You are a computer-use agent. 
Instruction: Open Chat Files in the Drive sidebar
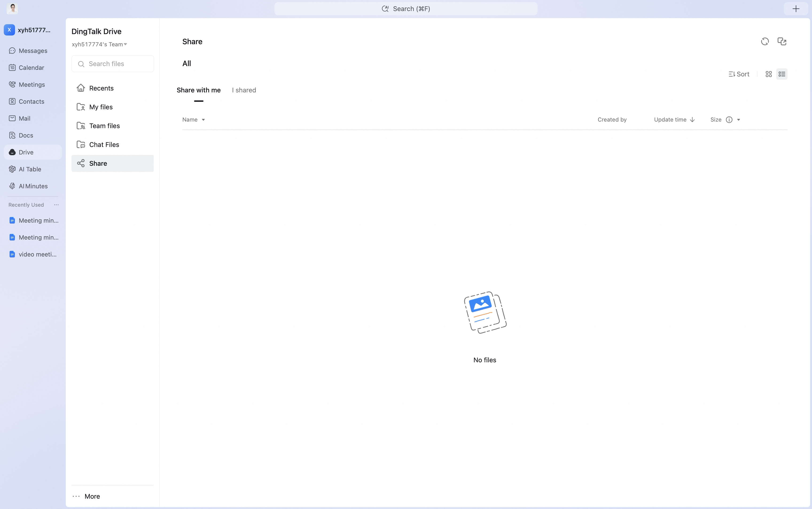(112, 145)
